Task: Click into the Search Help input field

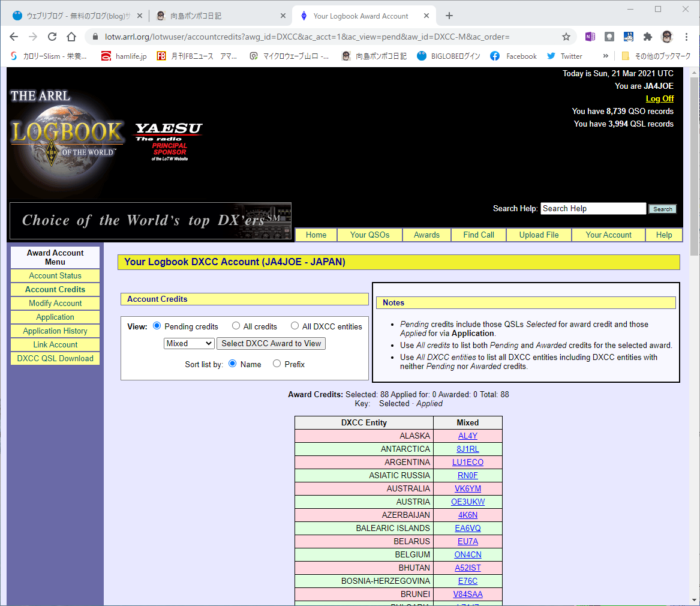Action: click(x=593, y=209)
